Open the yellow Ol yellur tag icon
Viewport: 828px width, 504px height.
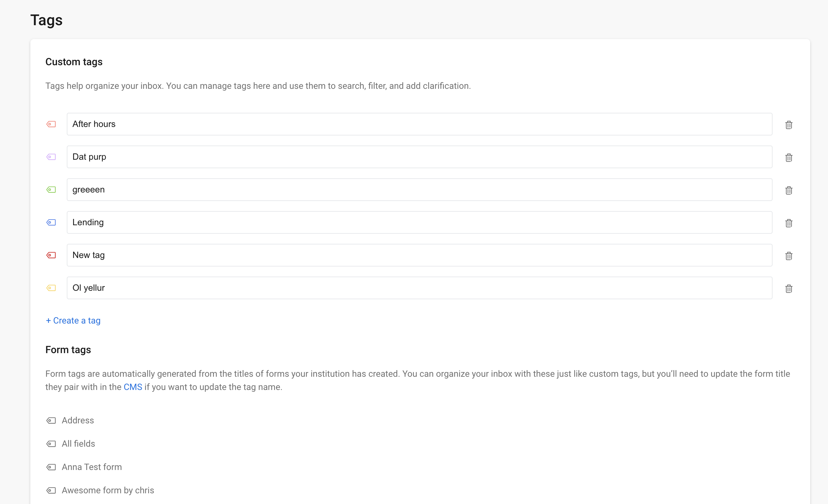pos(51,288)
